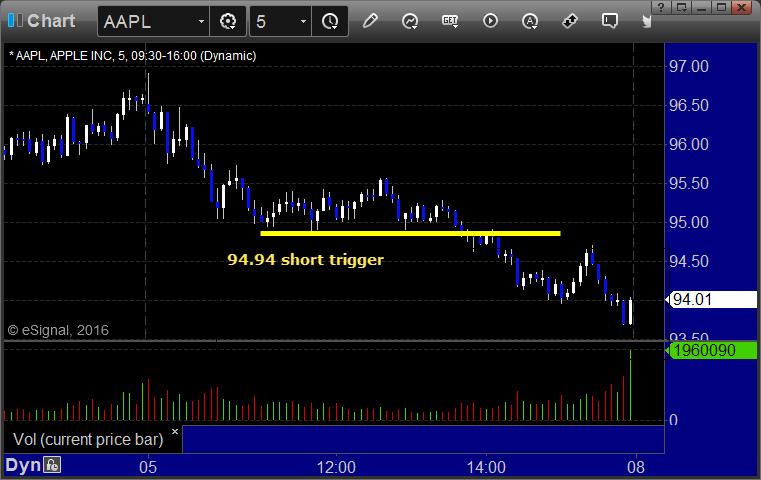
Task: Minimize the Chart window
Action: 701,7
